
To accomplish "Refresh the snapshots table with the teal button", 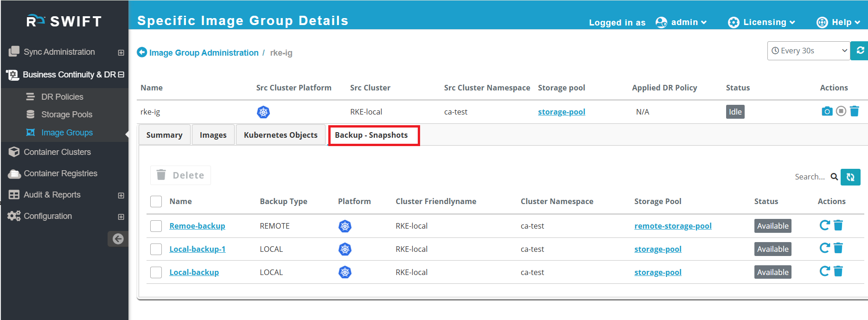I will (850, 177).
